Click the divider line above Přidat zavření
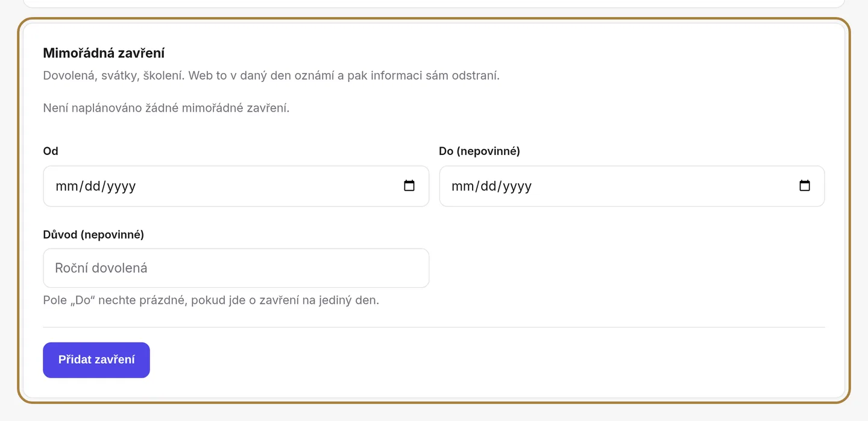Screen dimensions: 868x421 pos(434,327)
